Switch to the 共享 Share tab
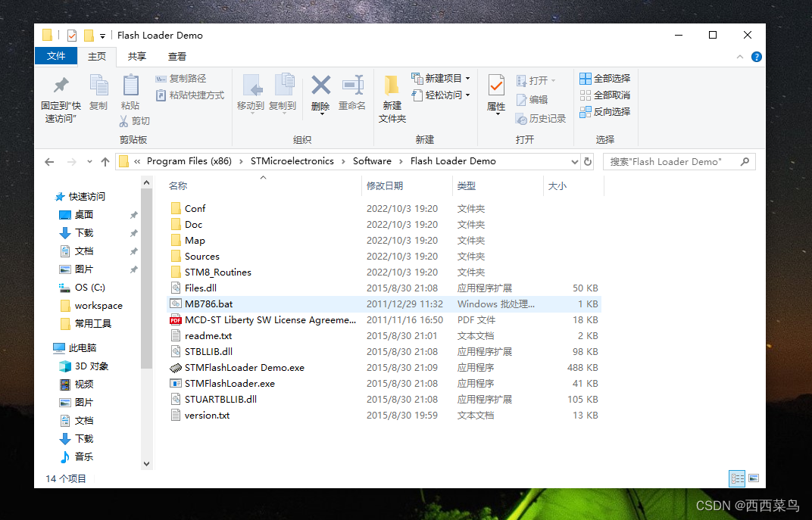This screenshot has height=520, width=812. coord(137,57)
